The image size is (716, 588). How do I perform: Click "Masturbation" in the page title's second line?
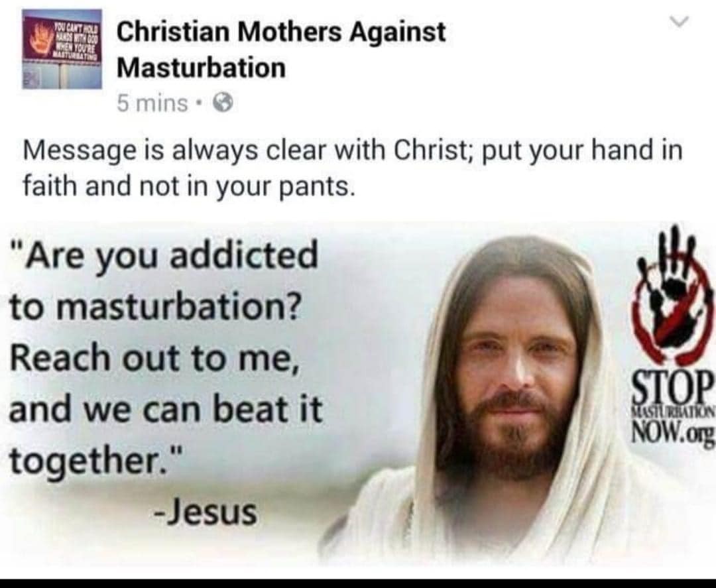coord(202,68)
